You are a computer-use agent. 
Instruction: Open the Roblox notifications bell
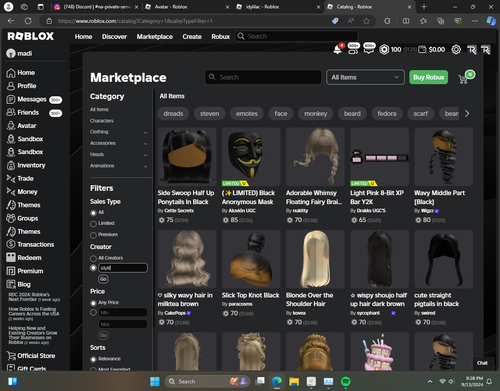coord(338,49)
